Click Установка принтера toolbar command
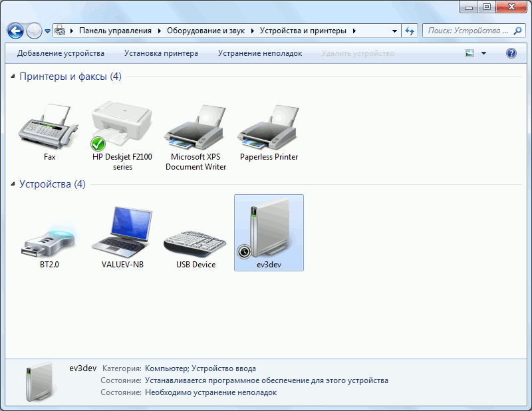The height and width of the screenshot is (411, 532). 161,53
